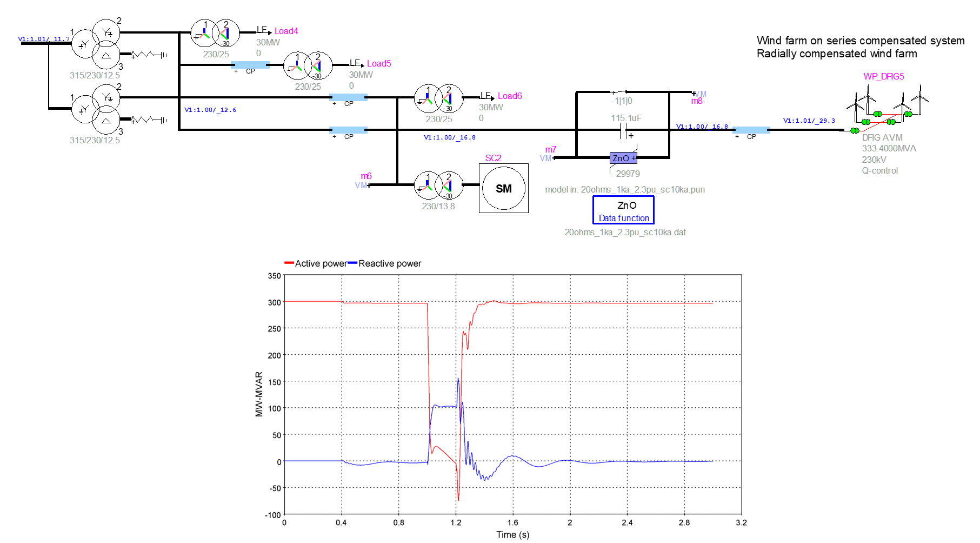Image resolution: width=980 pixels, height=543 pixels.
Task: Click the SC2 component label
Action: pos(493,158)
